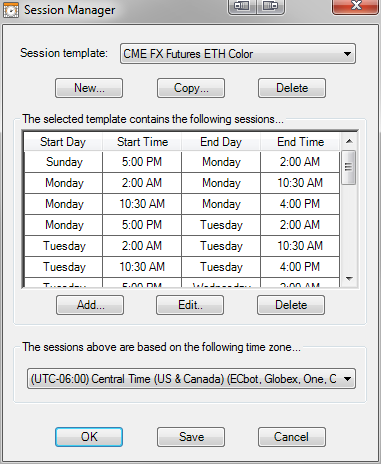Screen dimensions: 381x464
Task: Click the right window-switch icon in title bar
Action: click(x=270, y=6)
